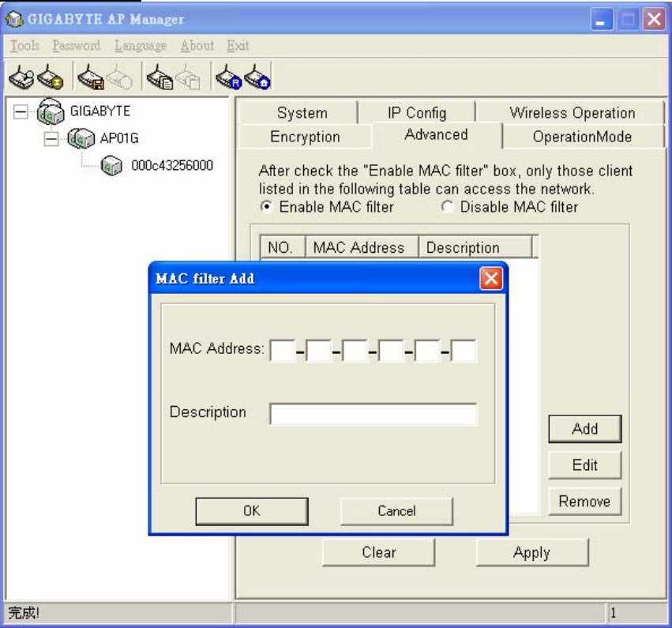
Task: Click the Apply button
Action: tap(532, 552)
